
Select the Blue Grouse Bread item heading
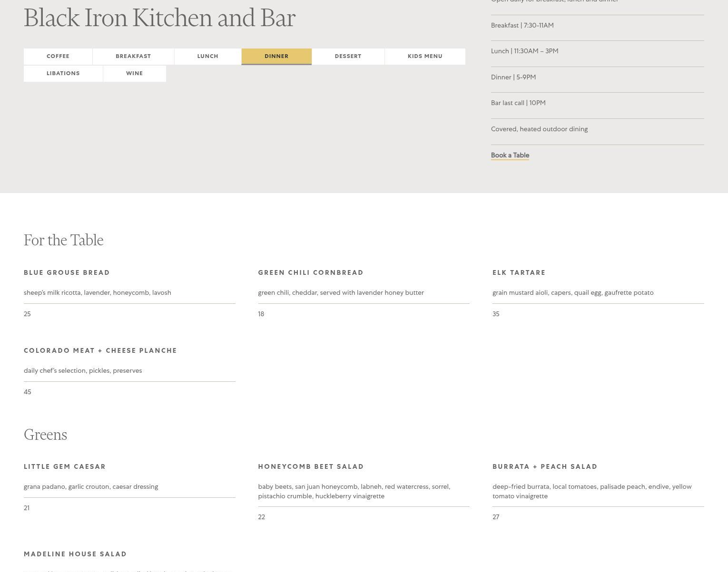click(67, 272)
